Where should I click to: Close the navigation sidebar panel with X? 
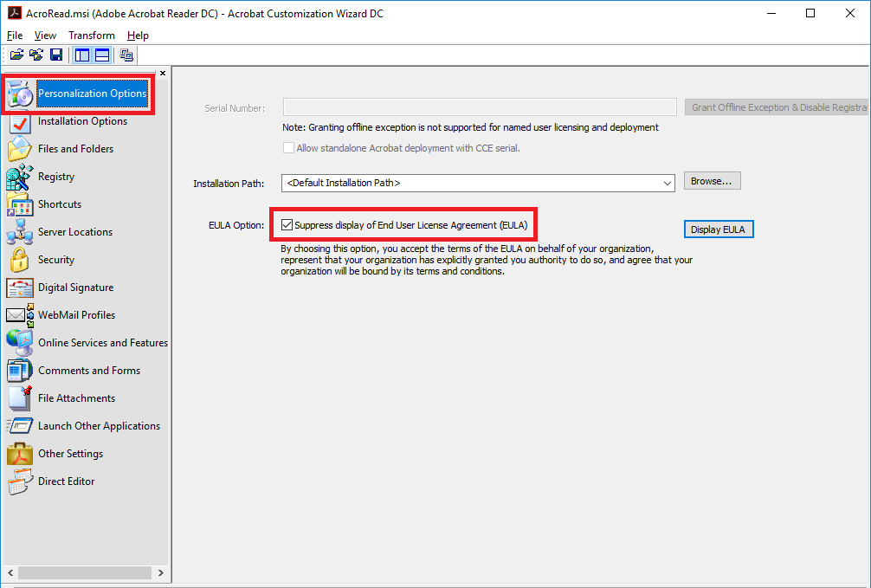tap(163, 74)
